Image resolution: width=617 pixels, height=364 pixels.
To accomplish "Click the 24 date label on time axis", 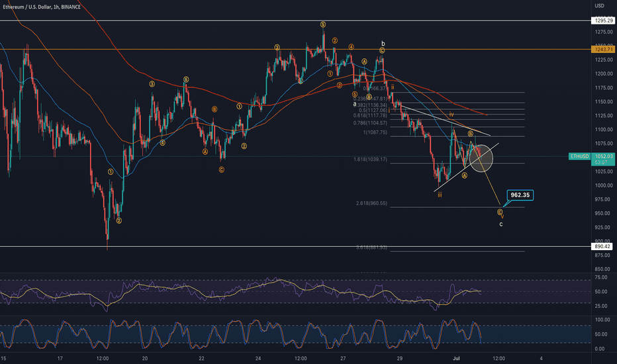I will 258,358.
